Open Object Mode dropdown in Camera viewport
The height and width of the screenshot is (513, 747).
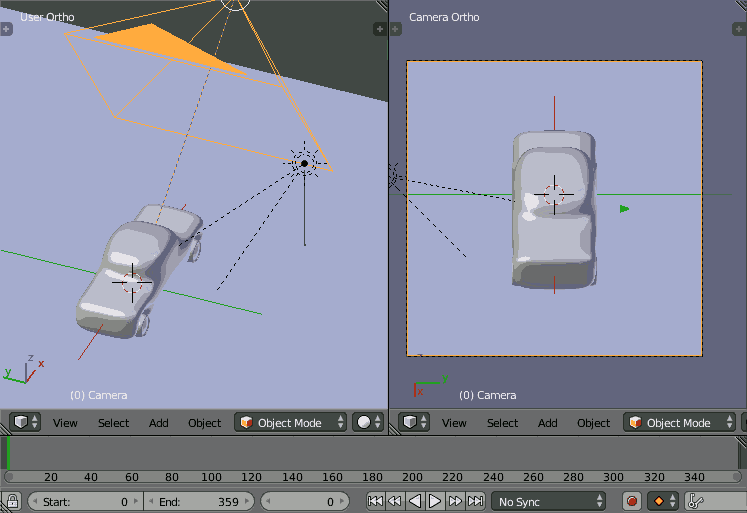[680, 422]
